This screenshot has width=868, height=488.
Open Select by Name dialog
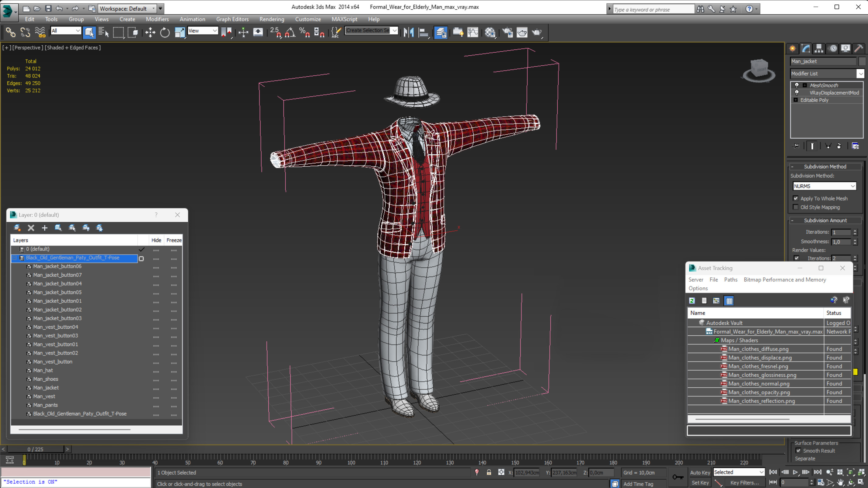tap(103, 32)
